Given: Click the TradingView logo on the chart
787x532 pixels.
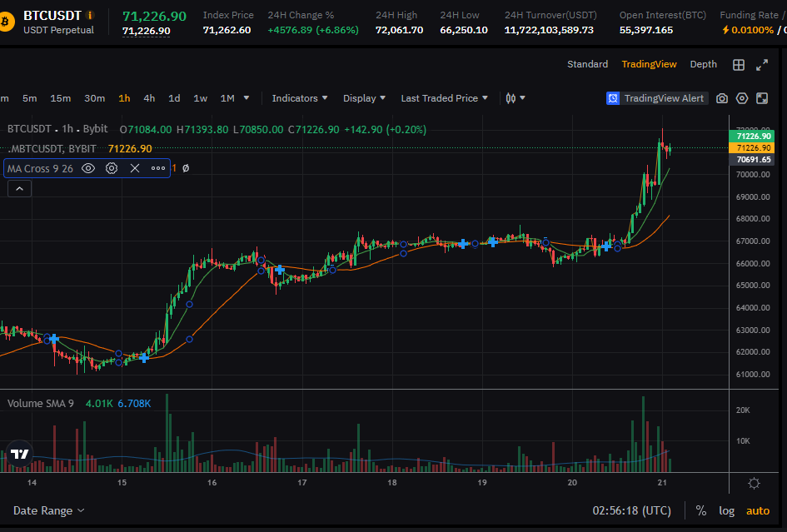Looking at the screenshot, I should (20, 455).
